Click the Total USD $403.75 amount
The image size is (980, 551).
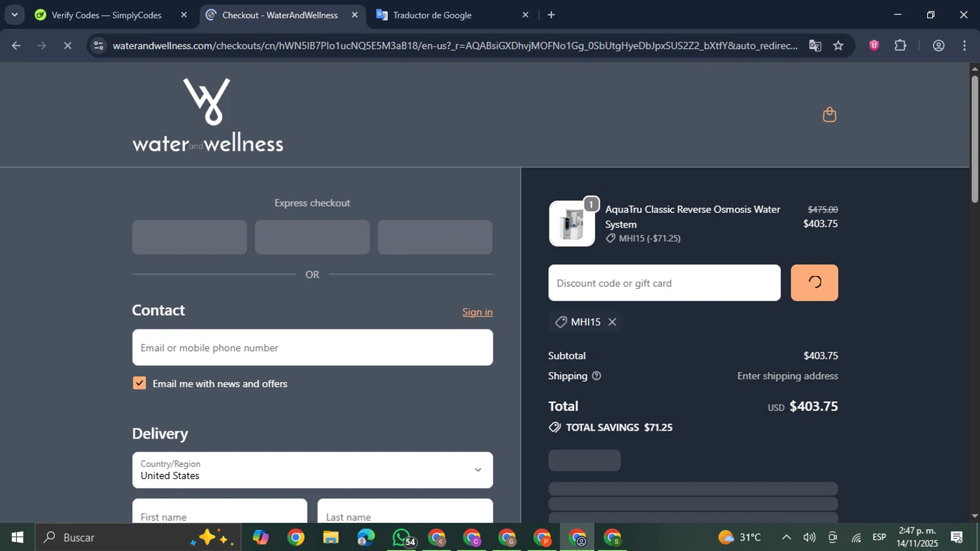point(802,407)
